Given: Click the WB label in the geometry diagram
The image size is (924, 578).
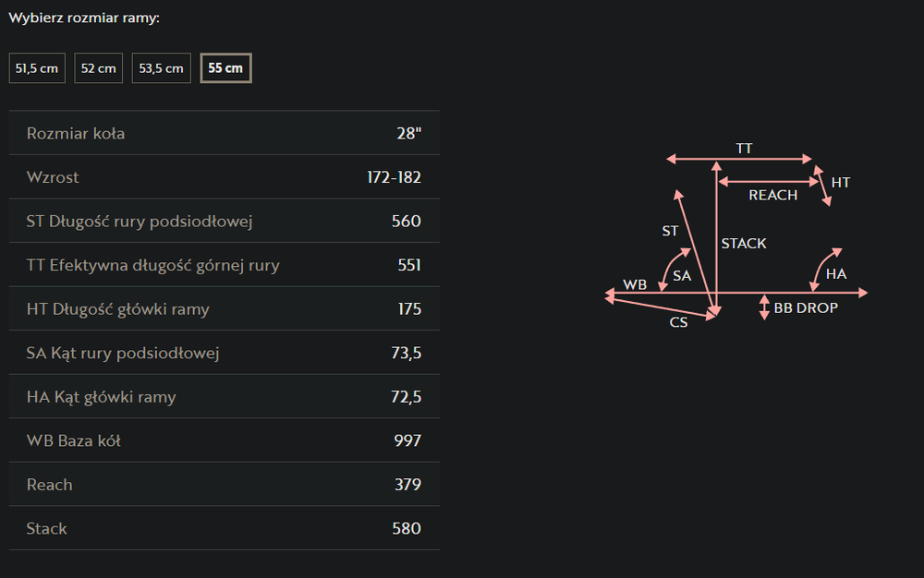Looking at the screenshot, I should 635,284.
